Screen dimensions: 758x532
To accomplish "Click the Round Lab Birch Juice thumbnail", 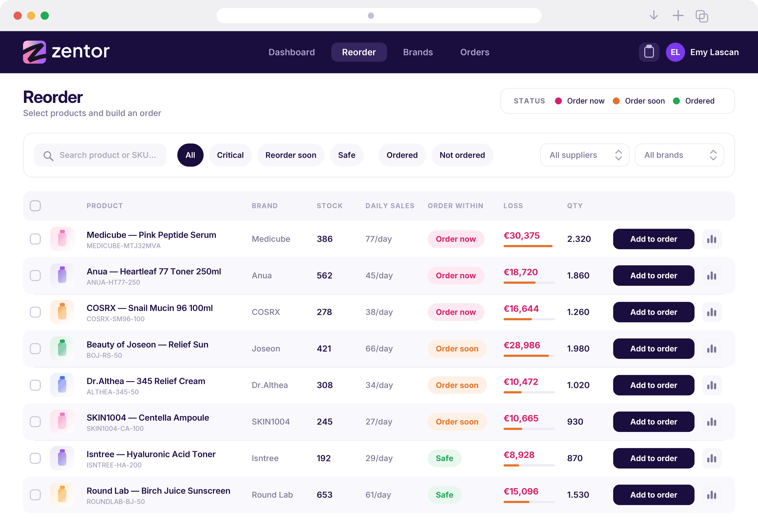I will tap(62, 495).
